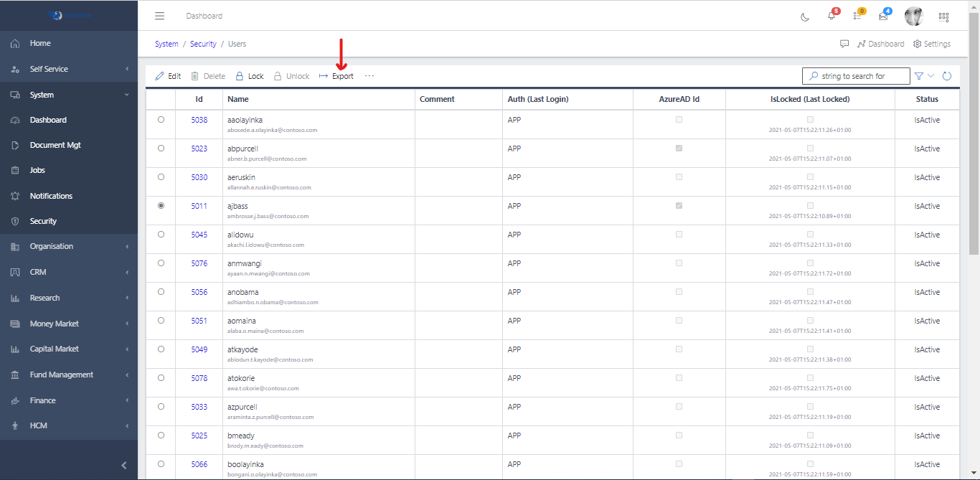The height and width of the screenshot is (480, 980).
Task: Click the refresh icon beside filter
Action: click(947, 76)
